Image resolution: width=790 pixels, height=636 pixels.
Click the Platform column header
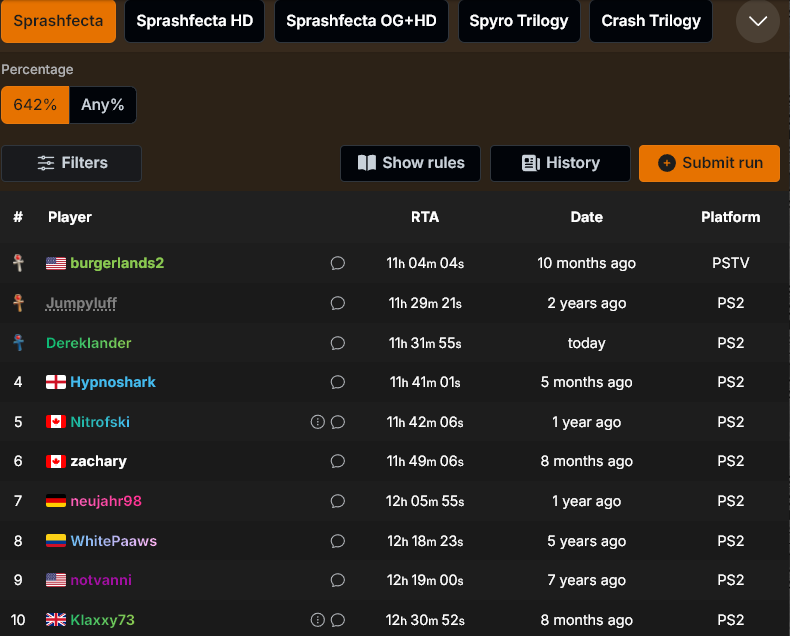pyautogui.click(x=731, y=217)
